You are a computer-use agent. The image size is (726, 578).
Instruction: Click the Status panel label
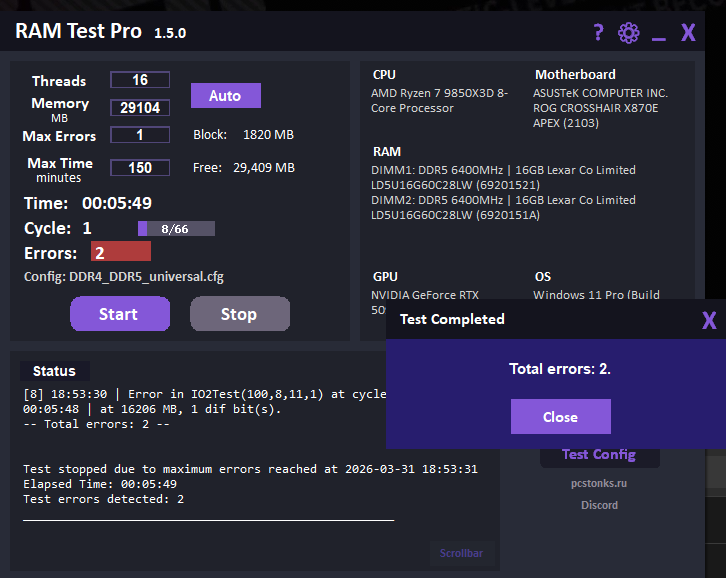pos(55,371)
